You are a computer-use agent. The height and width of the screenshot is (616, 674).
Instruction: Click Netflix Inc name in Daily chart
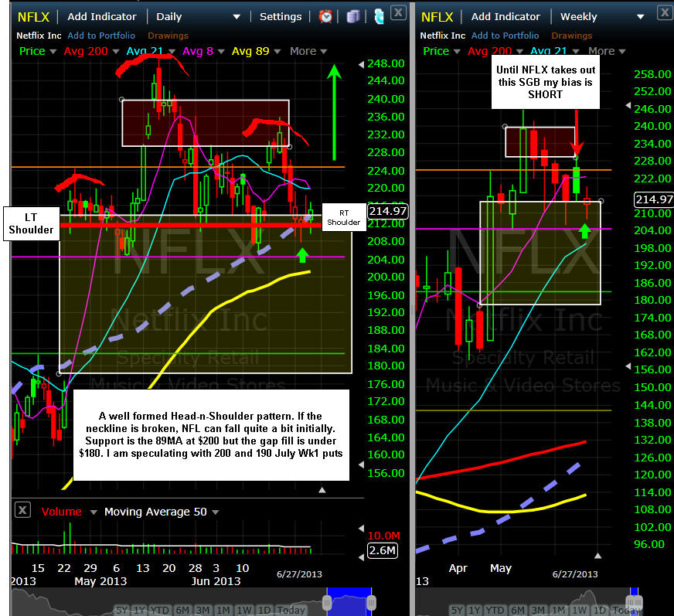click(39, 36)
